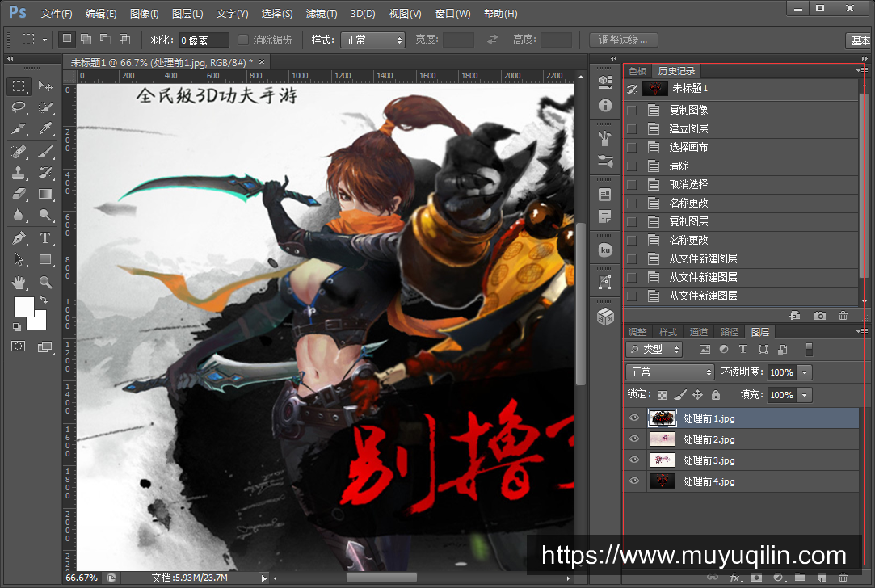Set history brush source at 取消选择
The image size is (875, 588).
click(x=632, y=185)
